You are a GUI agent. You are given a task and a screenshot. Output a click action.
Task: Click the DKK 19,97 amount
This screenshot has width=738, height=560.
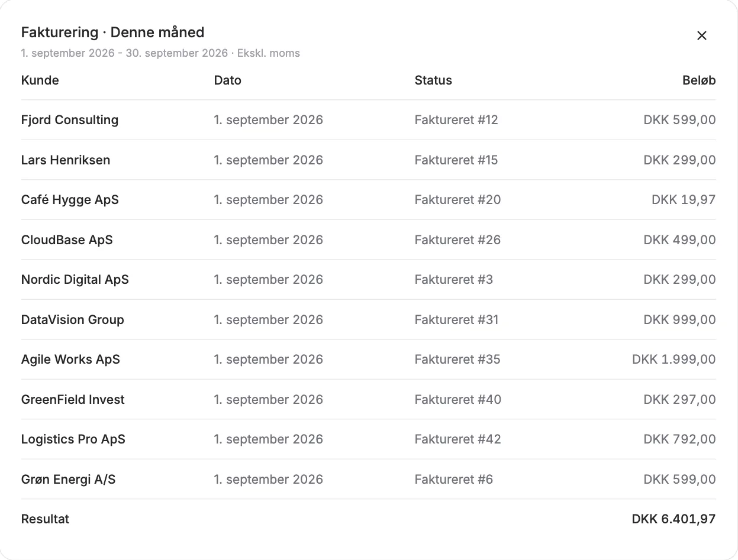click(x=684, y=200)
